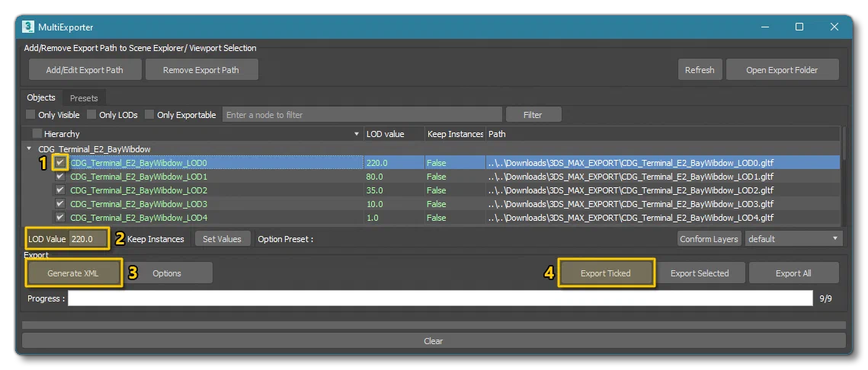Enable Only LODs checkbox
868x370 pixels.
pyautogui.click(x=92, y=115)
